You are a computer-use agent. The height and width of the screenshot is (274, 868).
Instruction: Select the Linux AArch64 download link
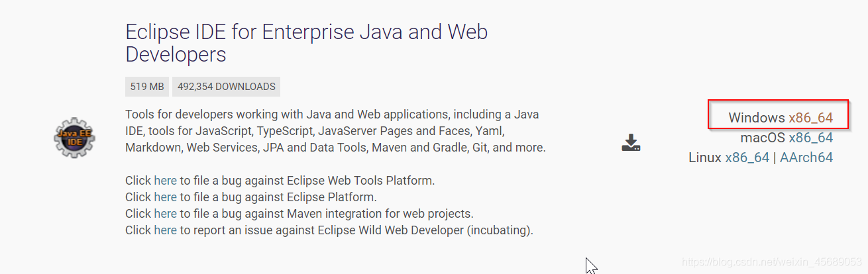[x=806, y=158]
